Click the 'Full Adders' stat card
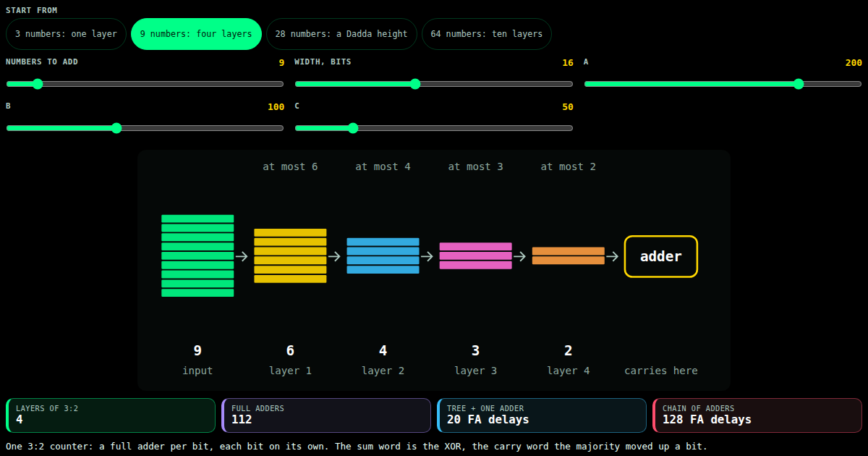The image size is (868, 456). click(326, 415)
